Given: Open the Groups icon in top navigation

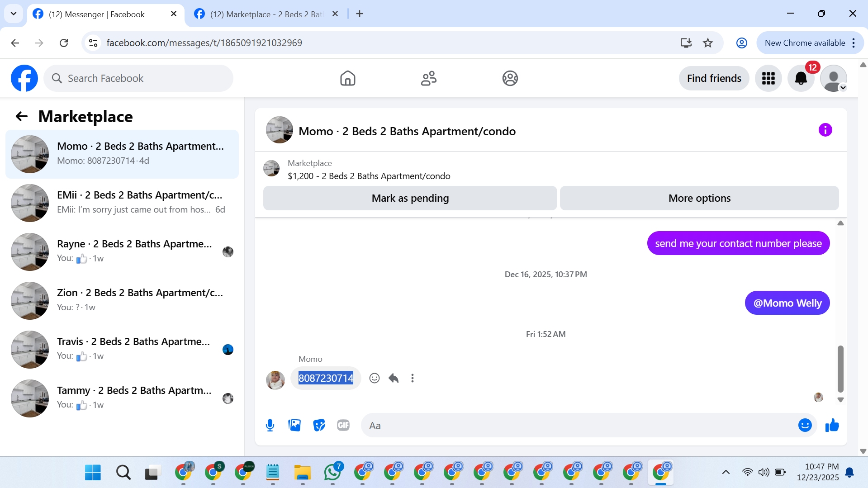Looking at the screenshot, I should point(510,78).
